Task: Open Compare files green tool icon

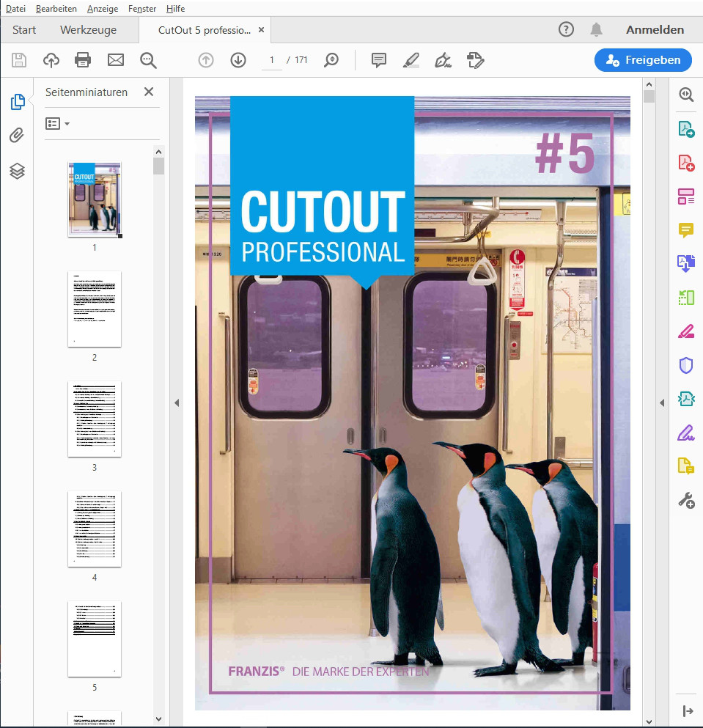Action: [x=686, y=298]
